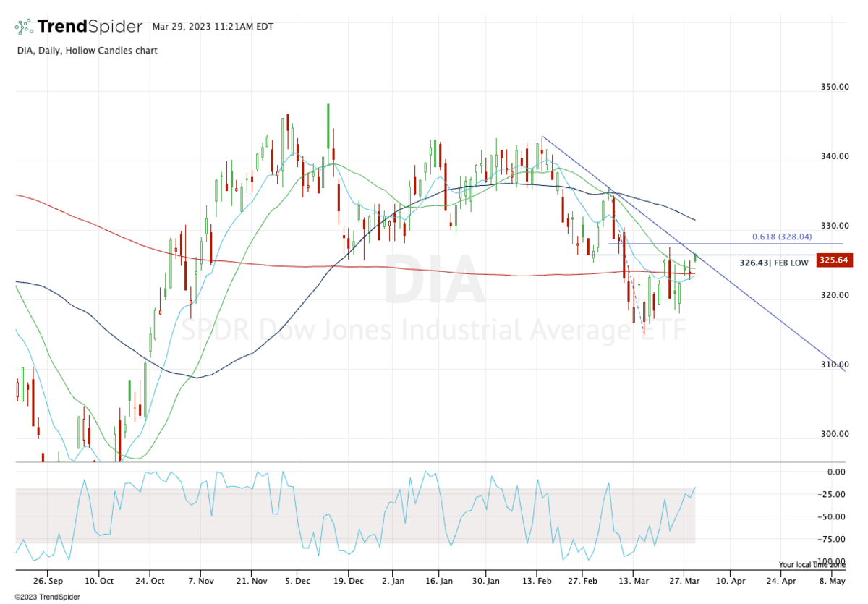The width and height of the screenshot is (868, 604).
Task: Click the 350.00 price axis label
Action: click(x=835, y=87)
